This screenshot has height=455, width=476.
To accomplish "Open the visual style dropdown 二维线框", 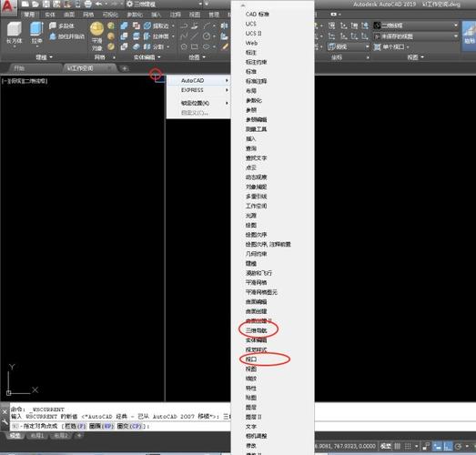I will point(415,25).
